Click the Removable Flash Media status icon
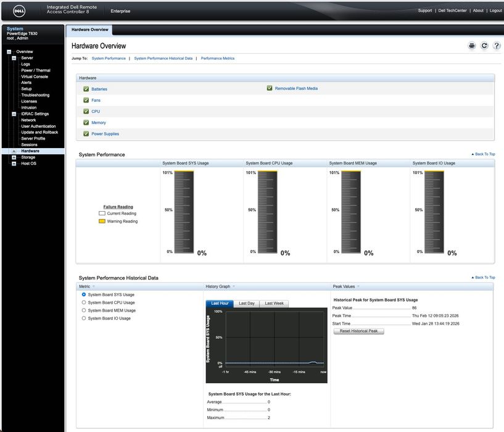Screen dimensions: 504x432 (270, 88)
